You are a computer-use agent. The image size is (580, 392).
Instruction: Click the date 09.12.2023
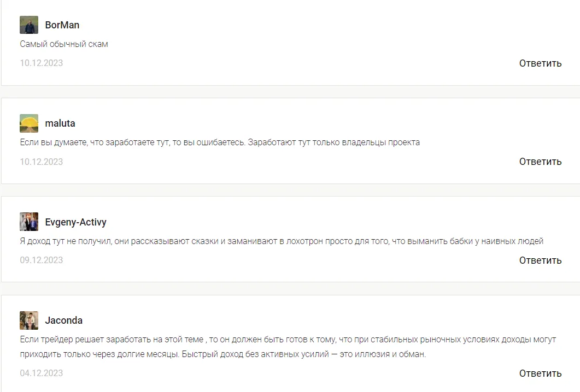pyautogui.click(x=42, y=260)
